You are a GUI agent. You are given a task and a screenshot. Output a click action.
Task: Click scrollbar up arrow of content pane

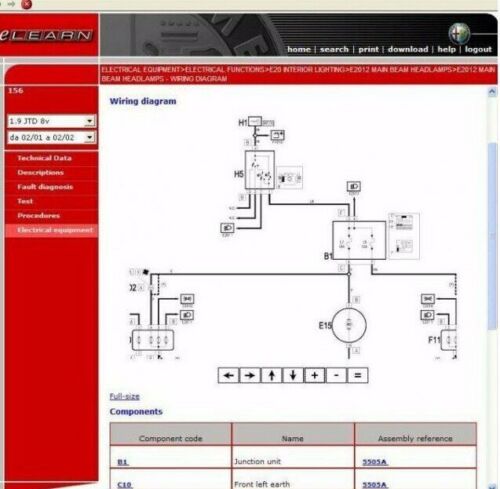[492, 92]
